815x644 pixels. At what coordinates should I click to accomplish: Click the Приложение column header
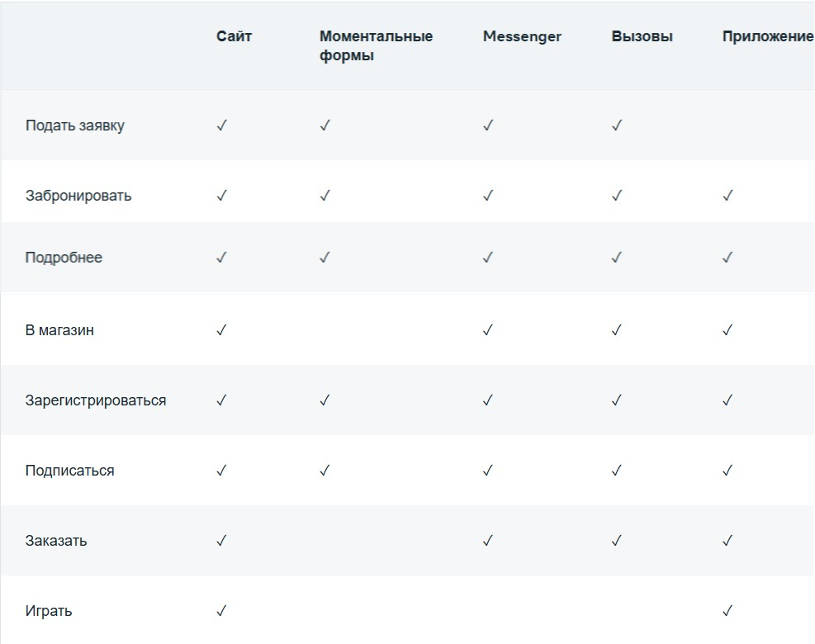pos(767,36)
